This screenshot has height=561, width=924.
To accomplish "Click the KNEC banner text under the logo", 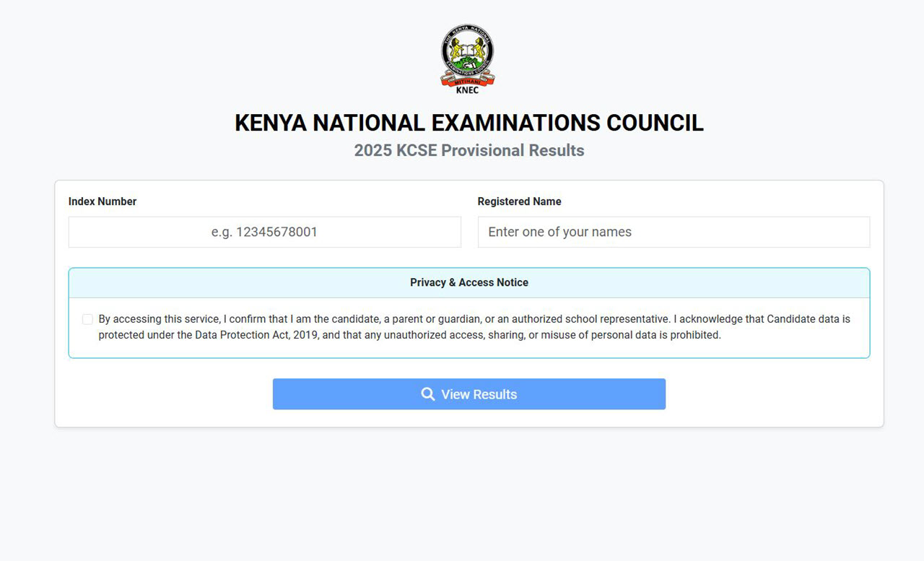I will click(x=466, y=91).
